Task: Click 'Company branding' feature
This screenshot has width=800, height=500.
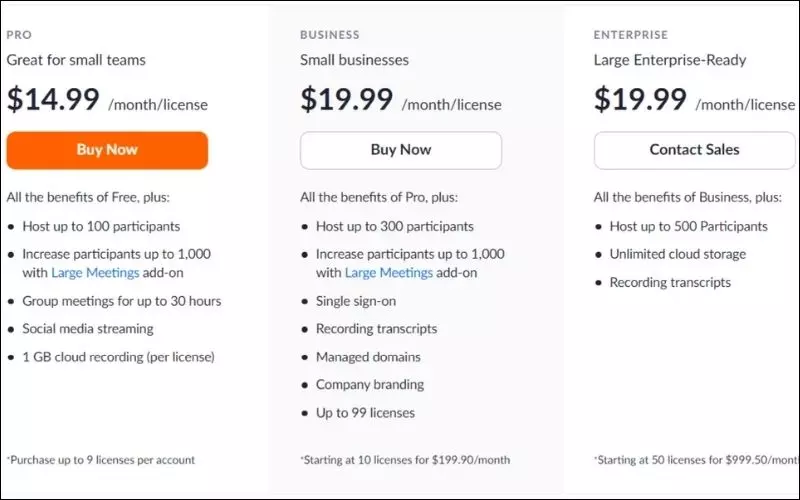Action: point(370,384)
